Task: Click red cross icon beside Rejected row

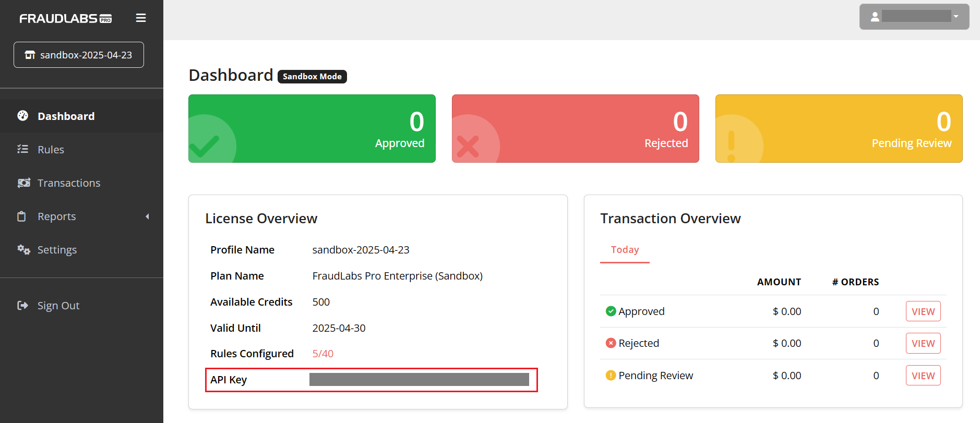Action: click(x=611, y=343)
